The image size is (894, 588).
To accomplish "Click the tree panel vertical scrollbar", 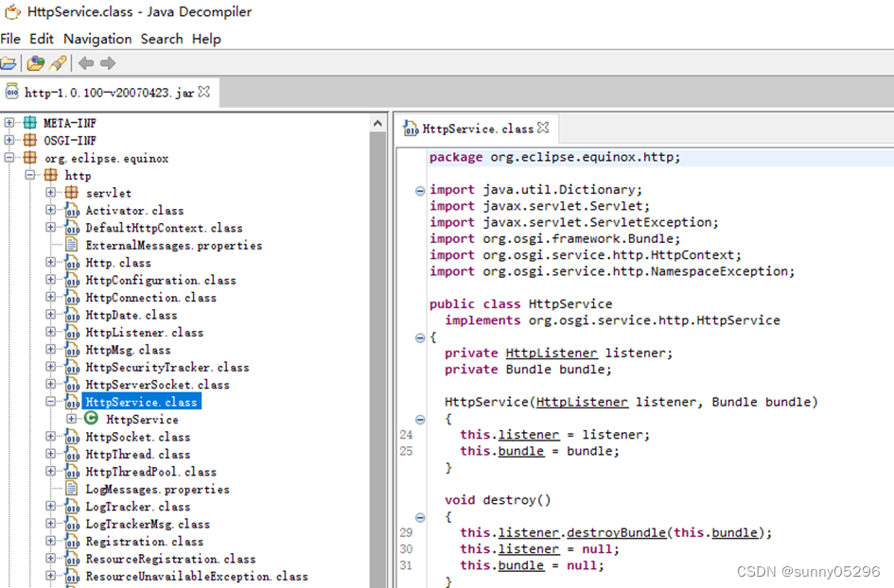I will pyautogui.click(x=377, y=284).
